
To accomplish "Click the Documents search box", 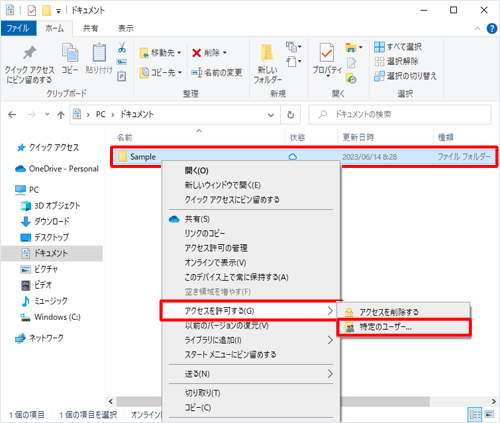I will pyautogui.click(x=400, y=115).
